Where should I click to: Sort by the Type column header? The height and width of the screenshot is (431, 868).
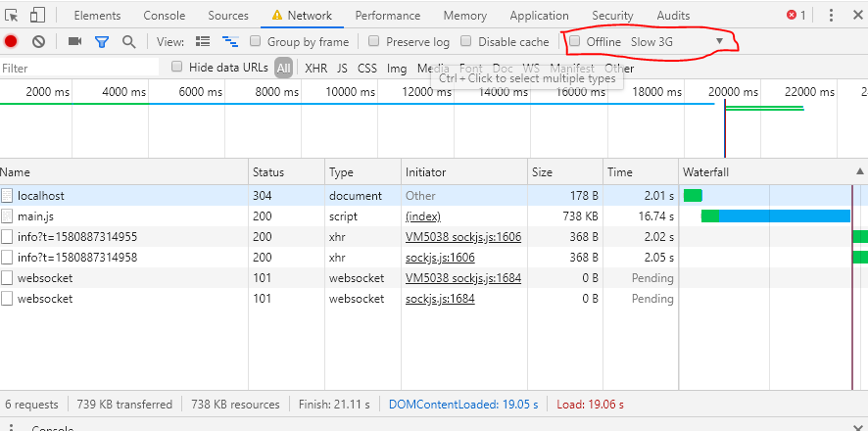point(363,172)
